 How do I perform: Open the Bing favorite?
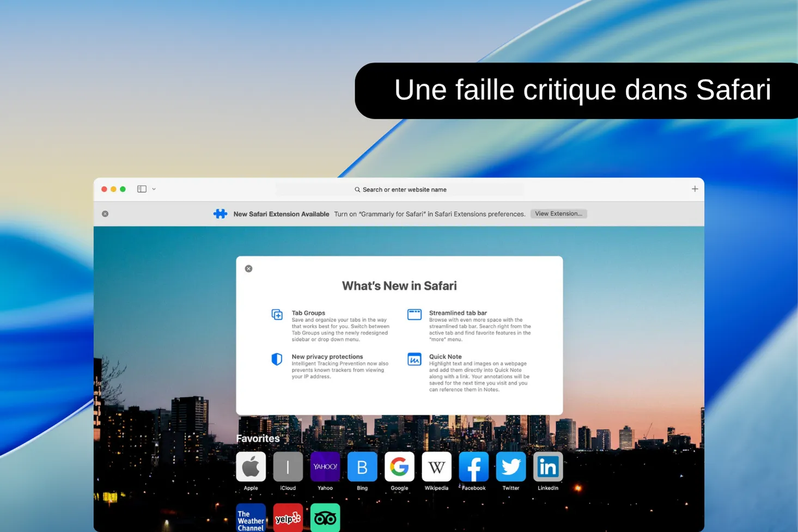[x=362, y=467]
